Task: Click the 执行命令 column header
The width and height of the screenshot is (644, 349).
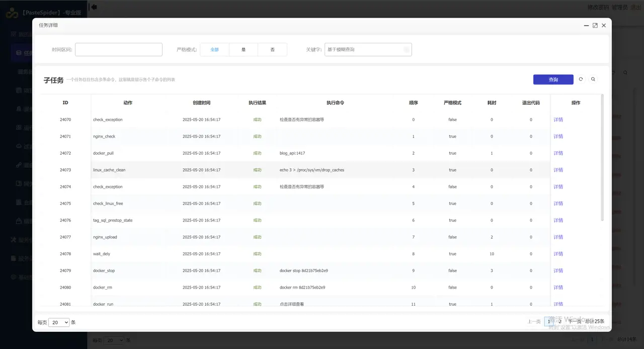Action: pyautogui.click(x=335, y=103)
